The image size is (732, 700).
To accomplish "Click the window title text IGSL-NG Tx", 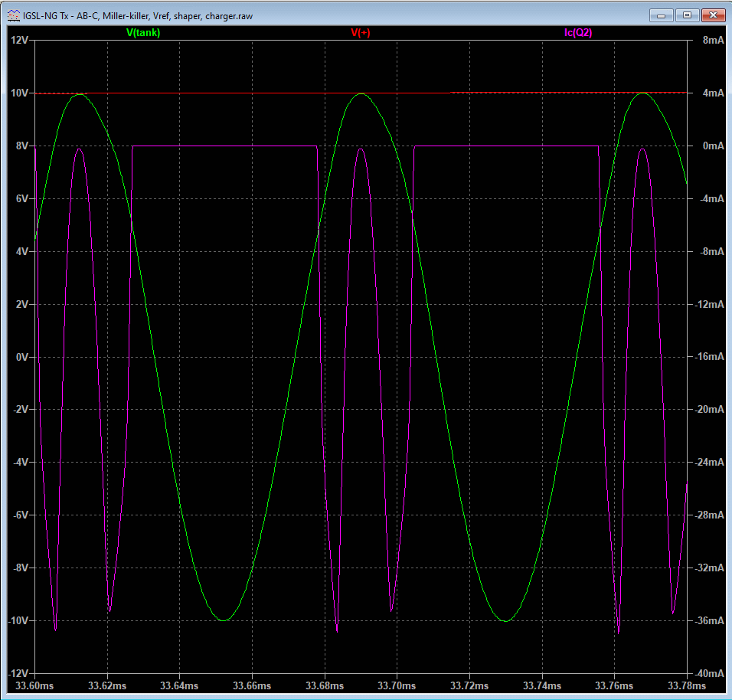I will tap(47, 15).
